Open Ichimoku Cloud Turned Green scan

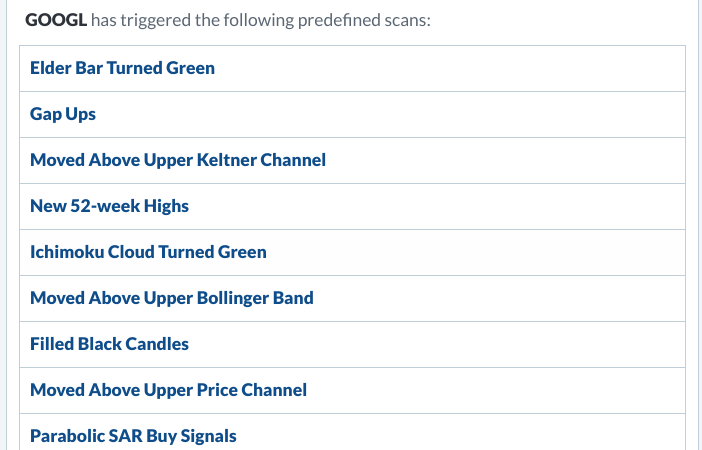148,252
